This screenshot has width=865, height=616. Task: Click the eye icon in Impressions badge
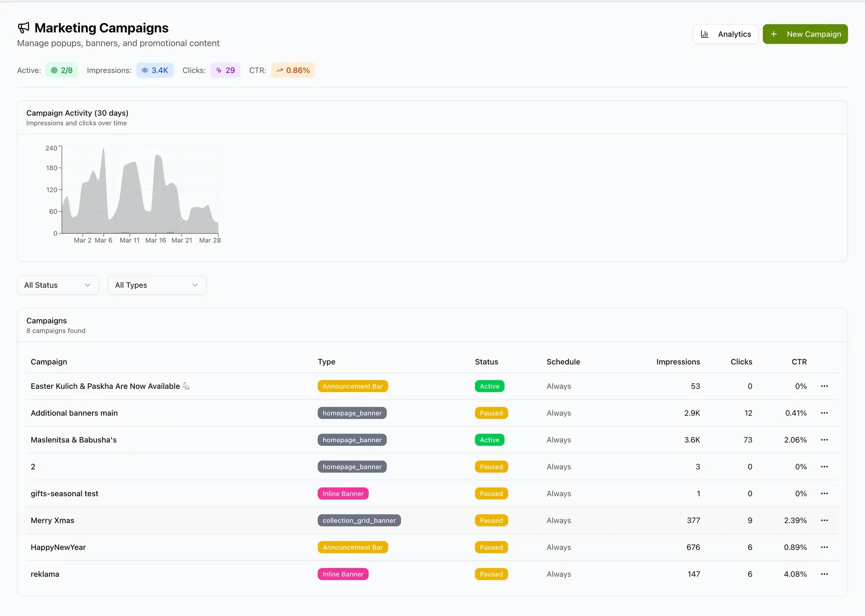coord(145,70)
